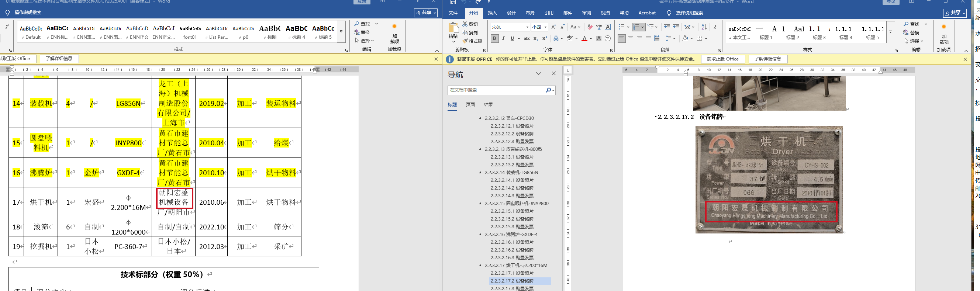Click the Increase Indent icon
This screenshot has height=291, width=980.
pyautogui.click(x=676, y=27)
